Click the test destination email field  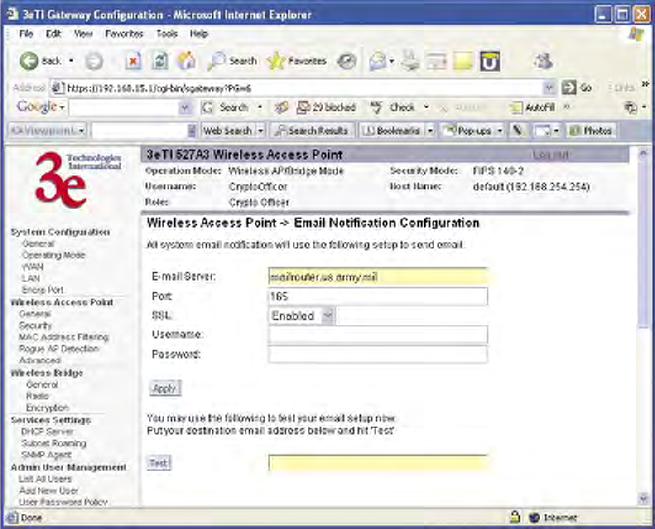[378, 463]
